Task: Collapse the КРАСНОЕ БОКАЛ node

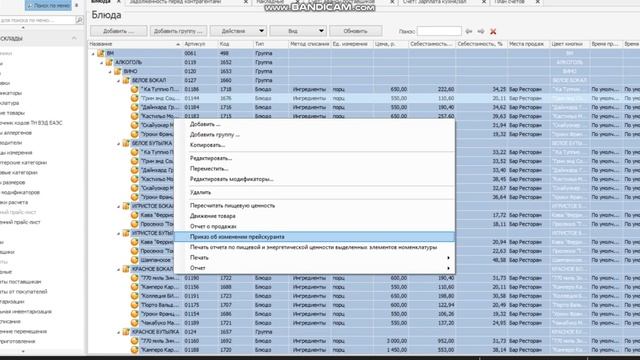Action: pyautogui.click(x=119, y=269)
